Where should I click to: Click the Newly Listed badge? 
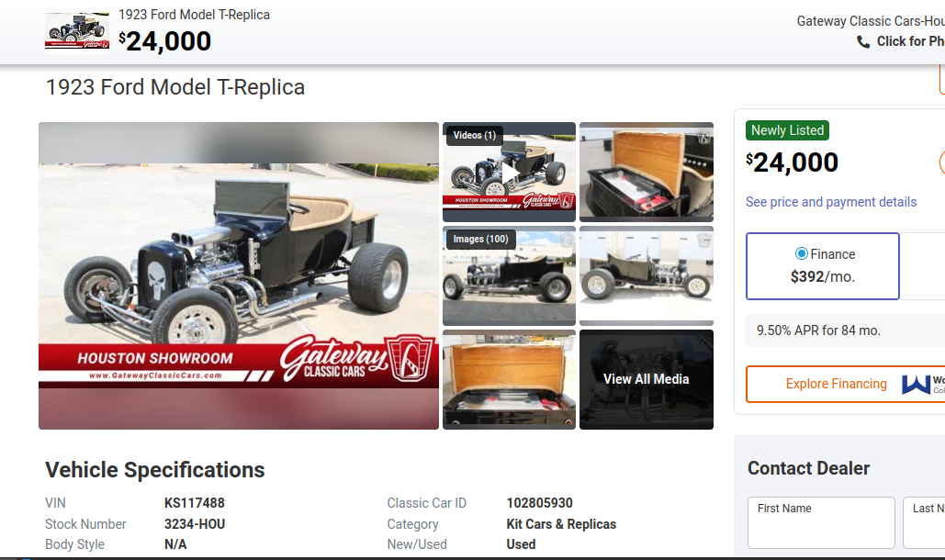(787, 130)
